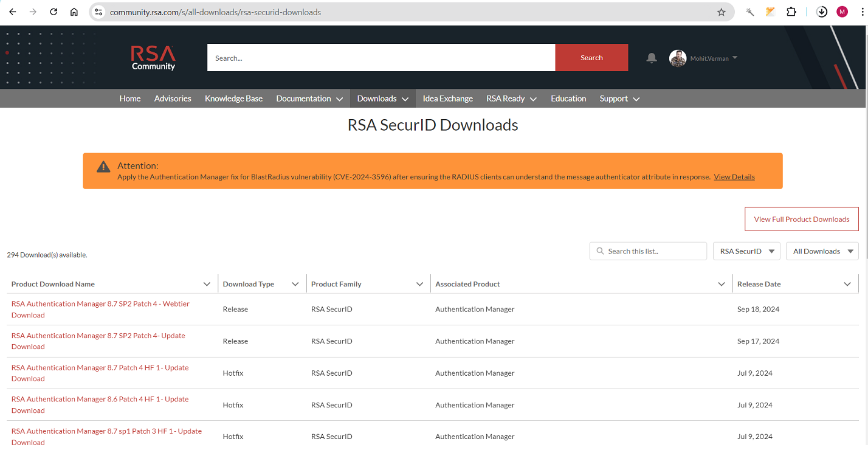Click the red Search button
The height and width of the screenshot is (450, 868).
click(x=591, y=57)
